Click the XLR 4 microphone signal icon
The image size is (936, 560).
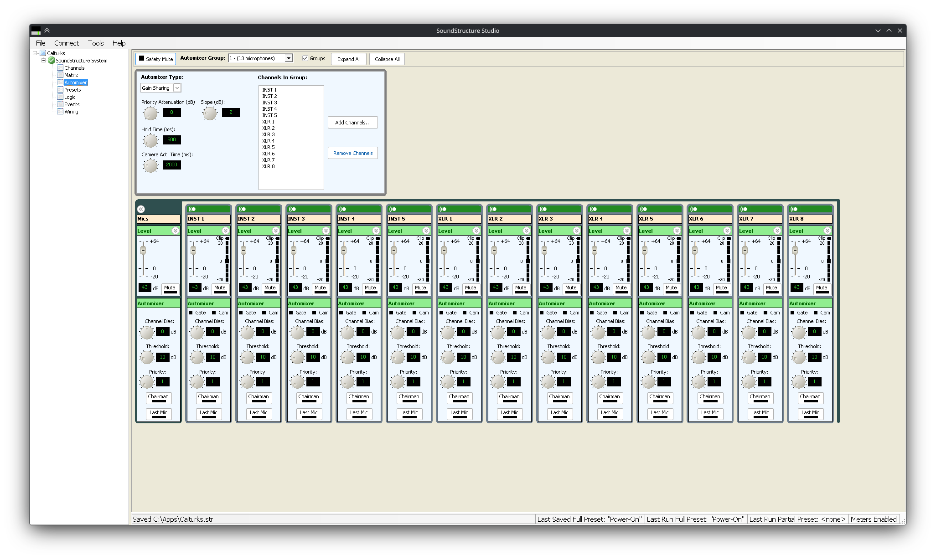point(593,209)
